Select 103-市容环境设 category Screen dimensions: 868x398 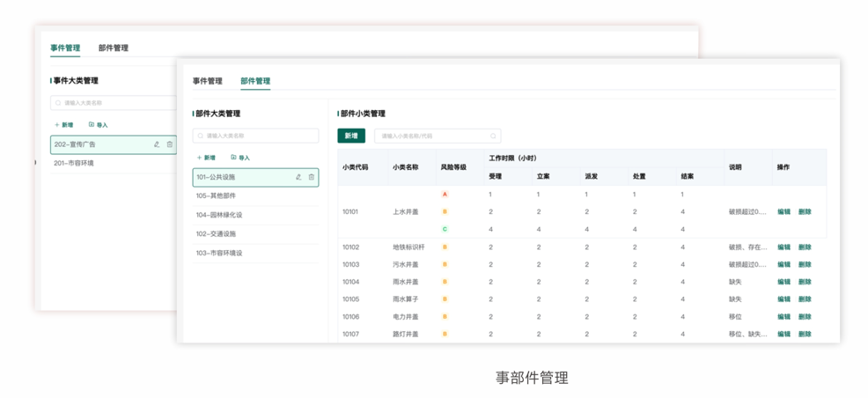point(256,253)
